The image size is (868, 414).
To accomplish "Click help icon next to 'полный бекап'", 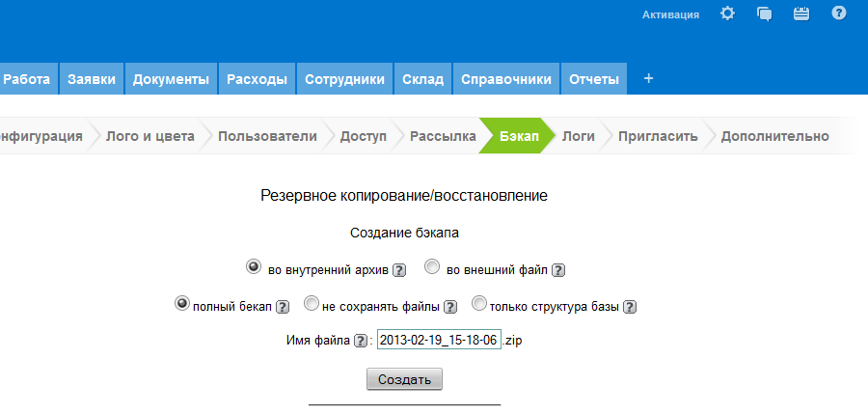I will (x=283, y=308).
